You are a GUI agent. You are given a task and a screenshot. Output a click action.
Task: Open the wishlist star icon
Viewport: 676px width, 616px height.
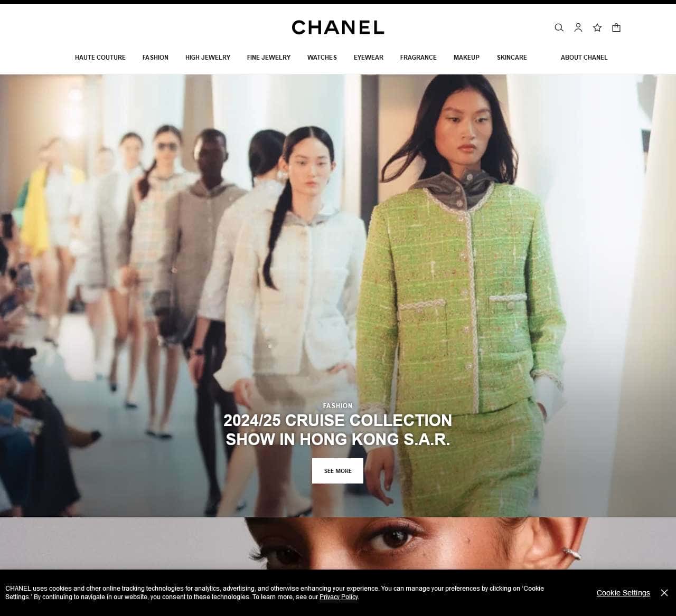pos(597,27)
